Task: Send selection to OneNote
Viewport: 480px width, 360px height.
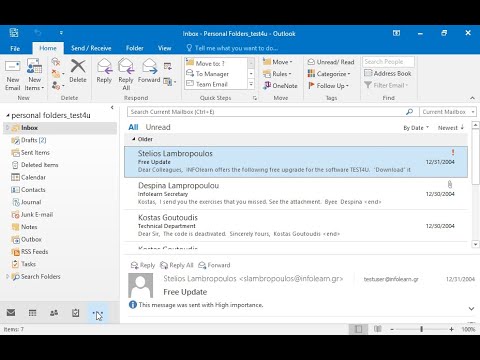Action: [x=280, y=86]
